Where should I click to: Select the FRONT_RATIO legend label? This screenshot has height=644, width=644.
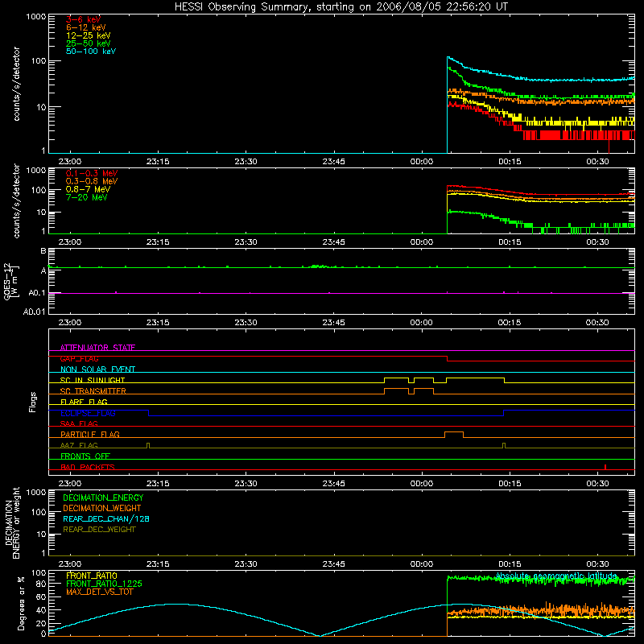pyautogui.click(x=92, y=576)
